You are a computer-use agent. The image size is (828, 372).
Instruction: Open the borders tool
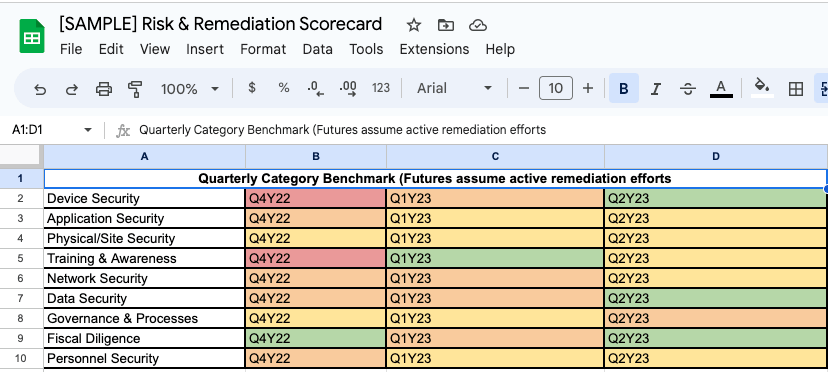[x=795, y=89]
